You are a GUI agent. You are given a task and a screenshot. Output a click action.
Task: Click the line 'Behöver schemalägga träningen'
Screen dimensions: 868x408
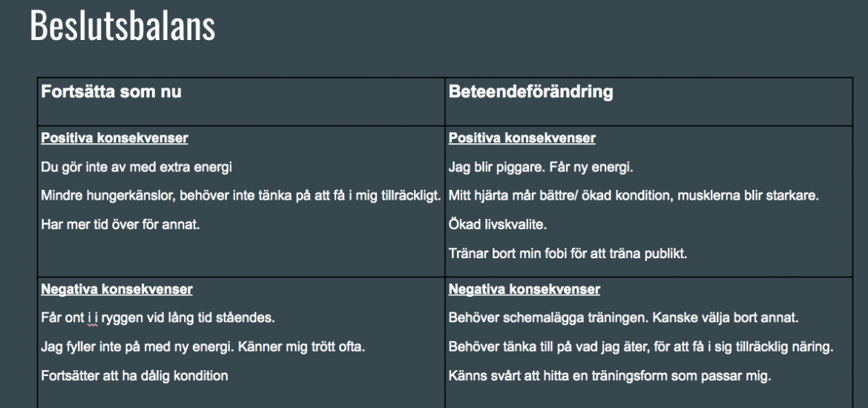click(x=623, y=318)
